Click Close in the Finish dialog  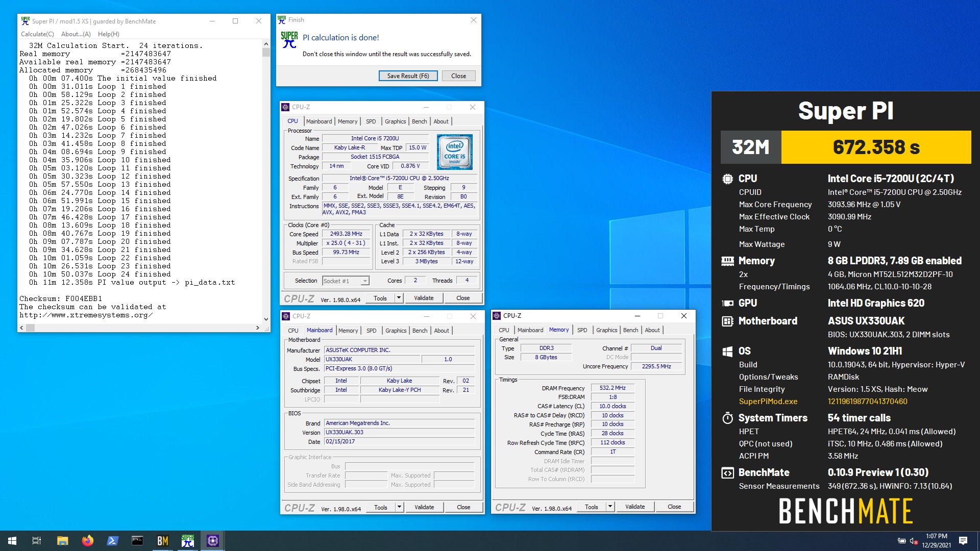(458, 76)
